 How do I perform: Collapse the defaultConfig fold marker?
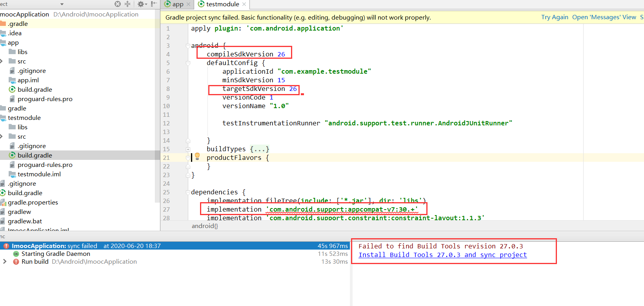tap(188, 63)
